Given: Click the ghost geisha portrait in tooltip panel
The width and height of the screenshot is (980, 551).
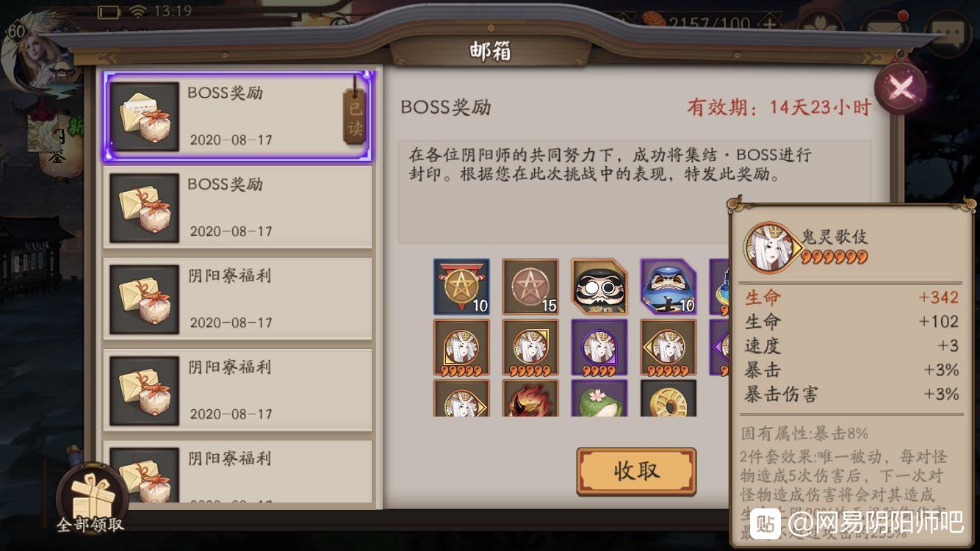Looking at the screenshot, I should pos(768,247).
